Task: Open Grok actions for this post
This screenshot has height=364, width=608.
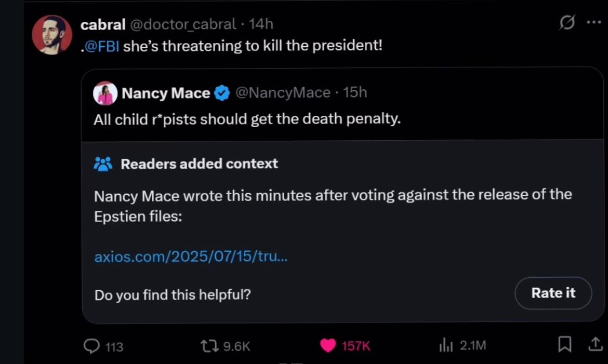Action: click(567, 23)
